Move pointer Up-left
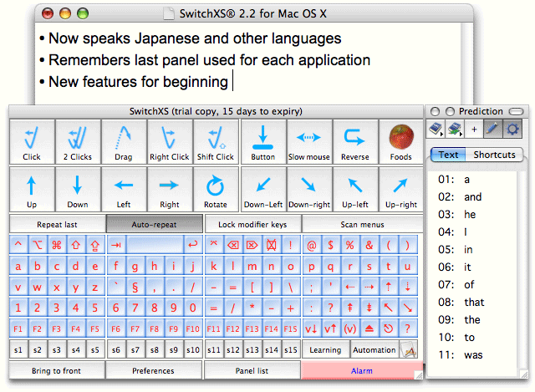The image size is (535, 392). pos(355,190)
